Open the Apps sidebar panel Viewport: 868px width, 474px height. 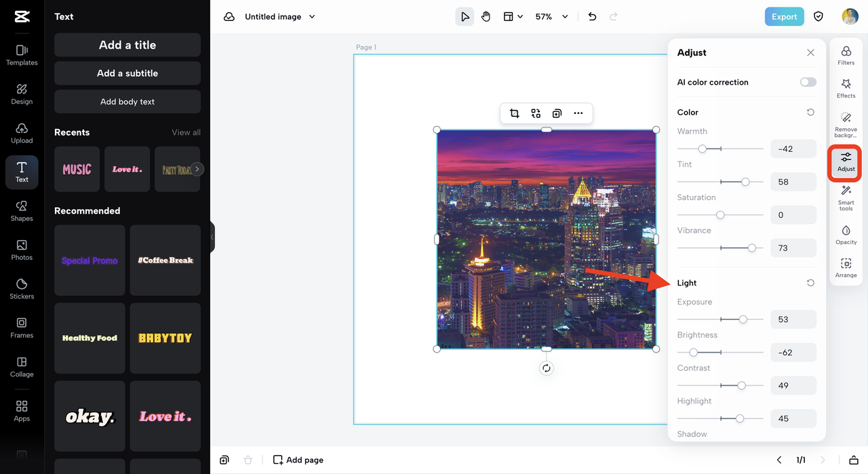22,411
